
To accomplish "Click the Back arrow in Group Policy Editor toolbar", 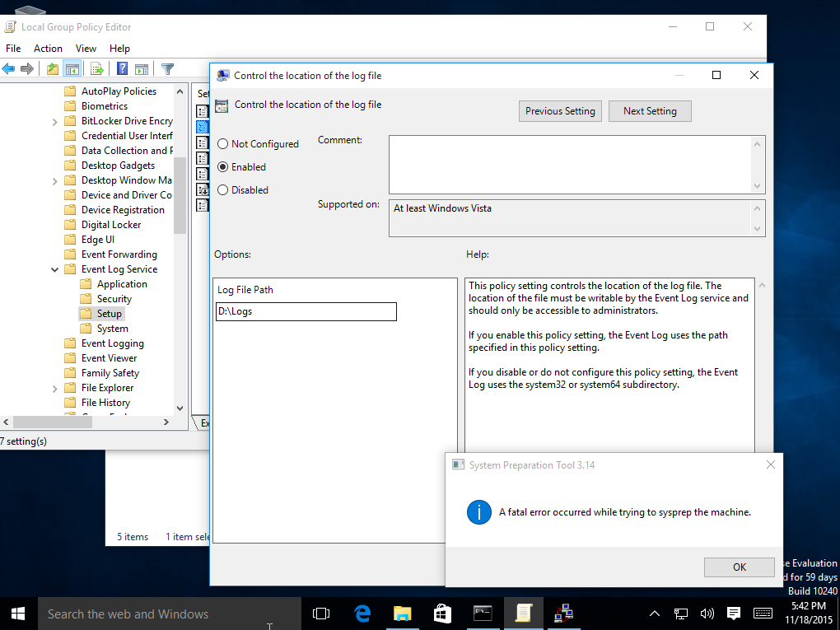I will click(8, 68).
